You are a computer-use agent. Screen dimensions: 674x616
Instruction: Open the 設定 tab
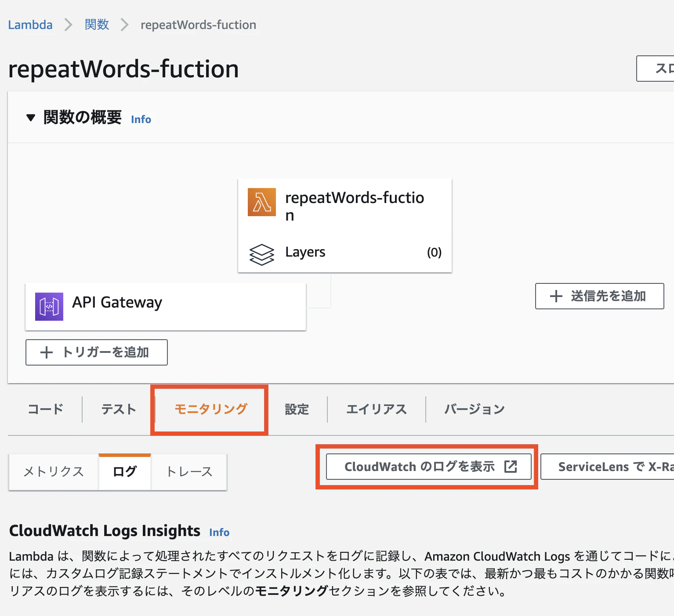[x=297, y=409]
